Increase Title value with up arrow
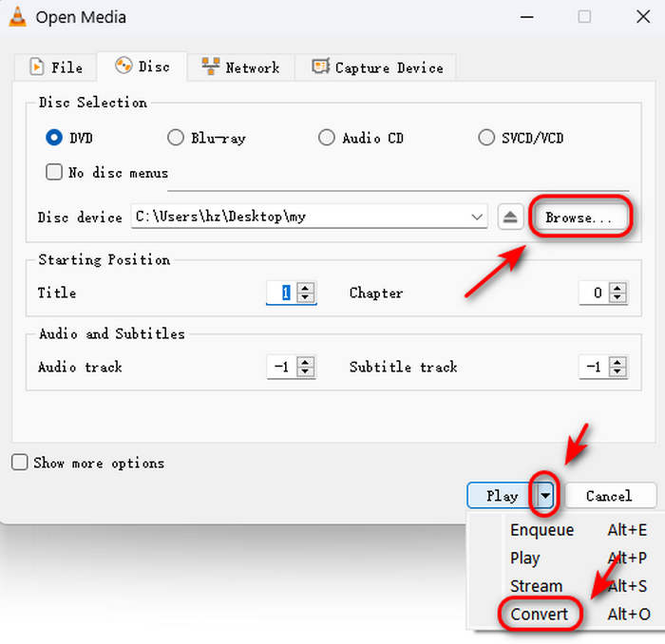The width and height of the screenshot is (665, 644). point(305,288)
